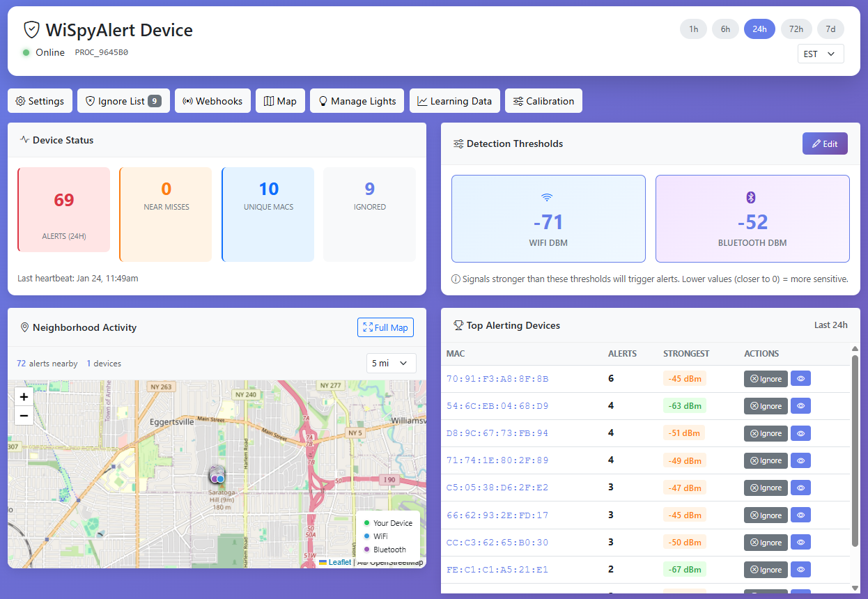Edit the detection thresholds

pyautogui.click(x=825, y=143)
